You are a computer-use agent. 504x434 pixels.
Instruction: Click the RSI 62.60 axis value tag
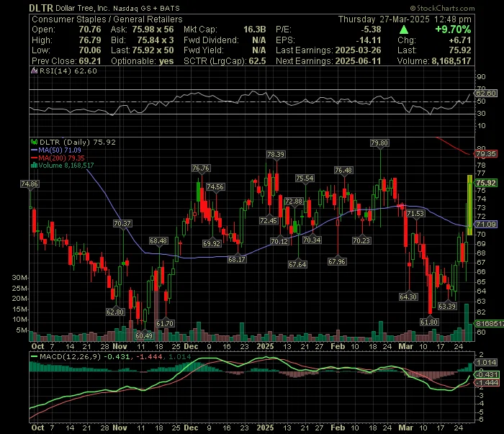coord(486,94)
